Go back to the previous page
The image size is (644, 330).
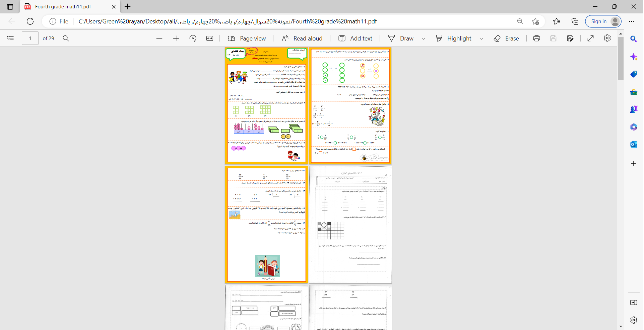[12, 21]
